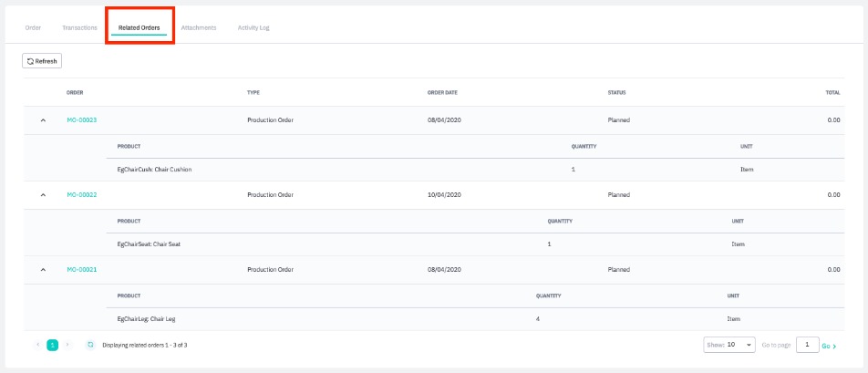Screen dimensions: 868x373
Task: Click the next page arrow icon
Action: [67, 345]
